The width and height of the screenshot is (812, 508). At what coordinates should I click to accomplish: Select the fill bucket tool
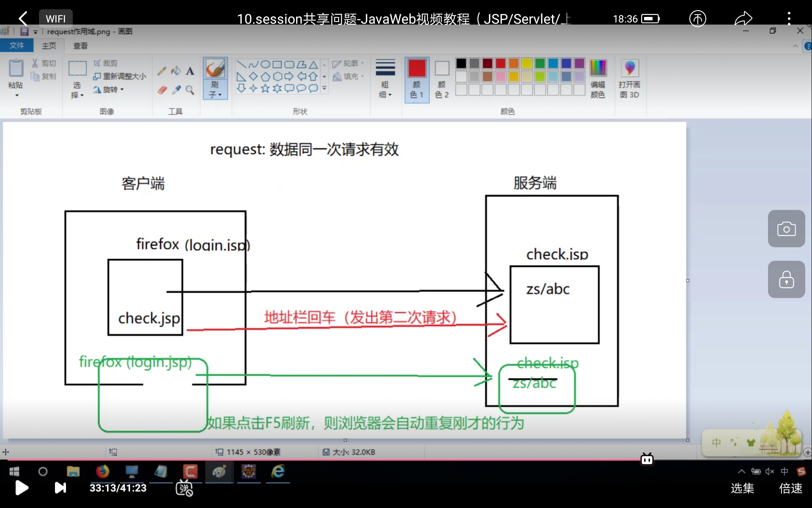pos(176,71)
